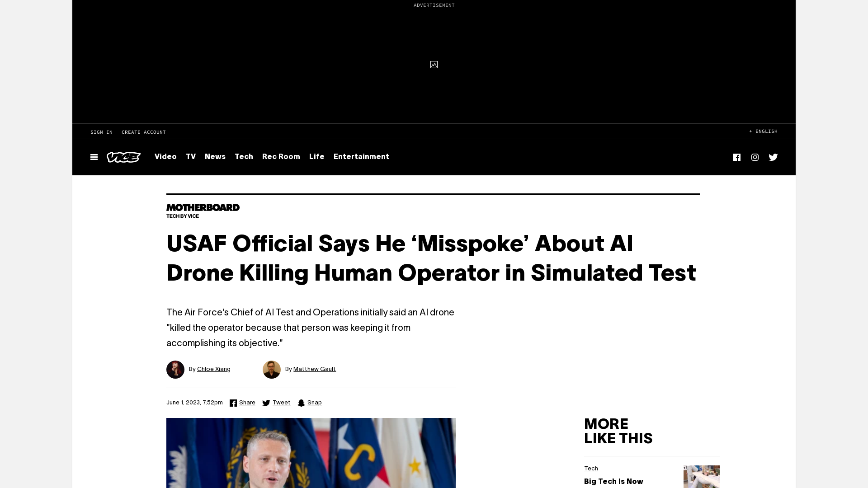This screenshot has height=488, width=868.
Task: Click author link Matthew Gault
Action: coord(315,370)
